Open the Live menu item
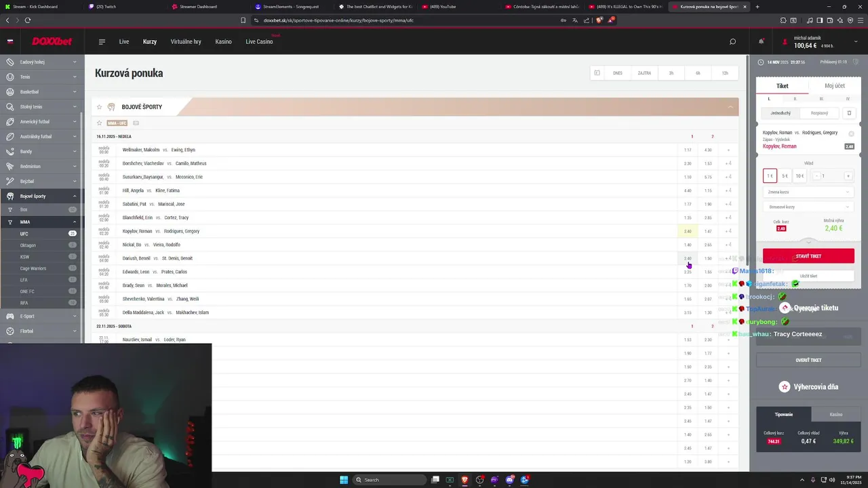 [124, 41]
